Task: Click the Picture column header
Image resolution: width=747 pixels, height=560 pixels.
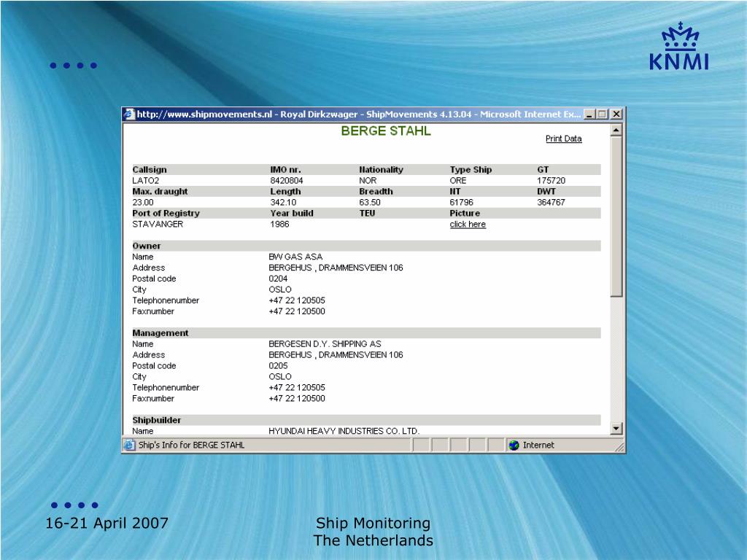Action: (465, 214)
